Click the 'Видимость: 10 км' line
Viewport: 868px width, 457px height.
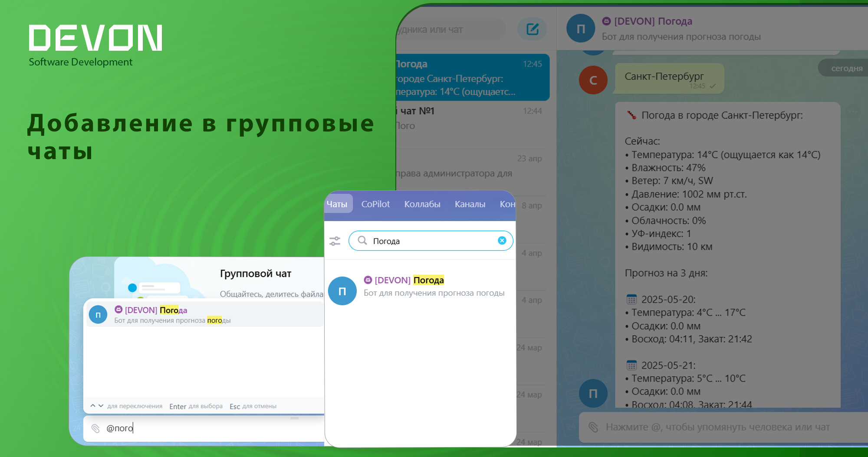669,247
